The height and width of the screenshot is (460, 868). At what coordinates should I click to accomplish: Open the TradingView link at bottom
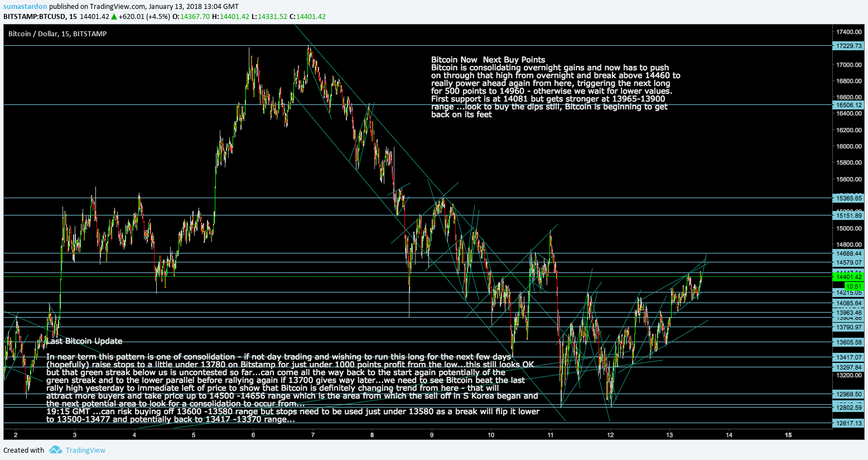click(x=85, y=451)
